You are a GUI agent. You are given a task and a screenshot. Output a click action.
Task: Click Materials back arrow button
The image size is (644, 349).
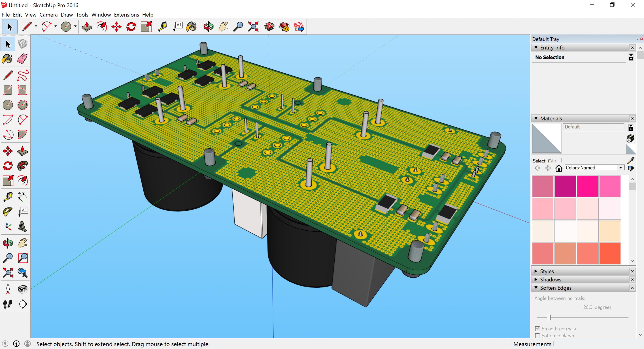(538, 168)
